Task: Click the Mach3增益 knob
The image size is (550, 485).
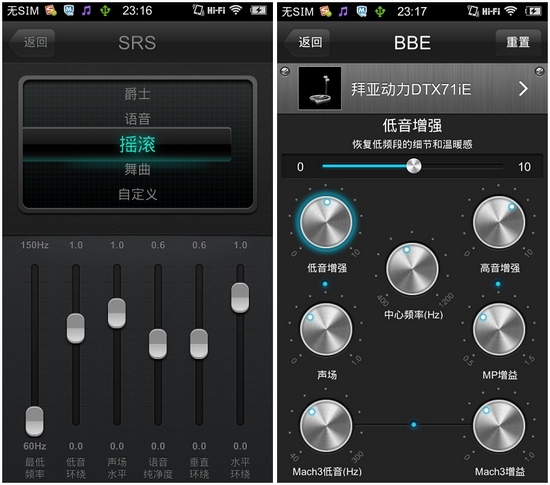Action: [499, 426]
